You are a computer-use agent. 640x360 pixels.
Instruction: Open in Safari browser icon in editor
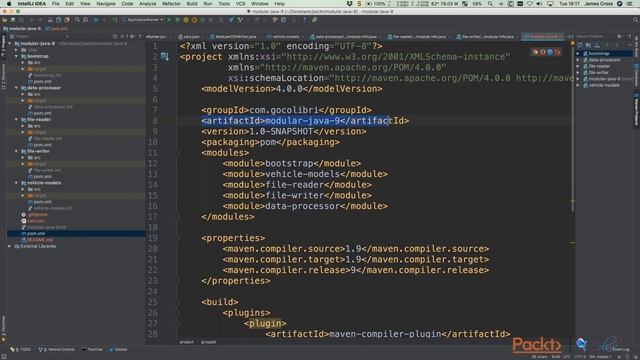tap(550, 52)
